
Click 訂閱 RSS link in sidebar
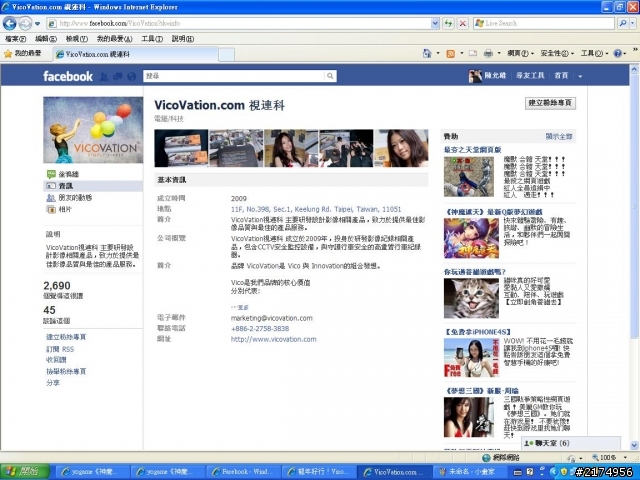click(x=60, y=349)
